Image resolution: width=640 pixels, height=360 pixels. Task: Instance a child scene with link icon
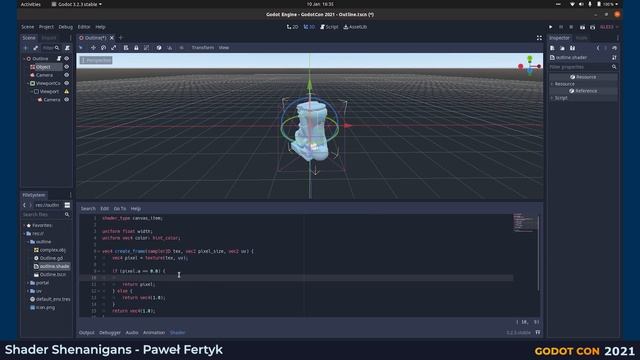pos(36,48)
